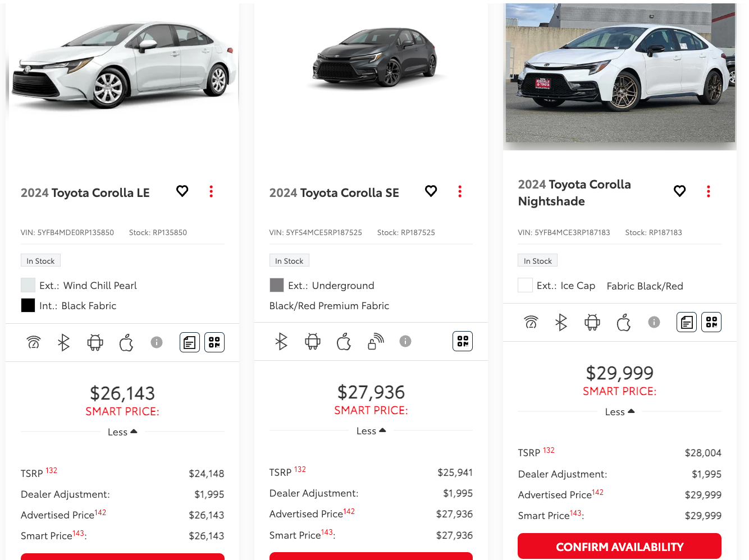This screenshot has width=749, height=560.
Task: Open the Corolla Nightshade vehicle photo
Action: [x=620, y=73]
